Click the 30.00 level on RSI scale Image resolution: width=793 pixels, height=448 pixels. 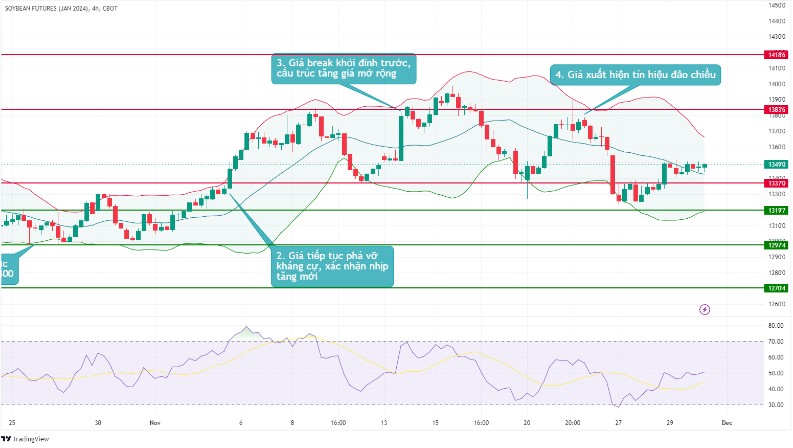pos(775,404)
